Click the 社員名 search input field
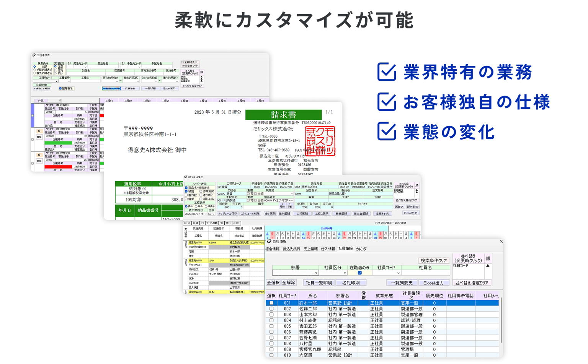Screen dimensions: 588x364 point(426,273)
